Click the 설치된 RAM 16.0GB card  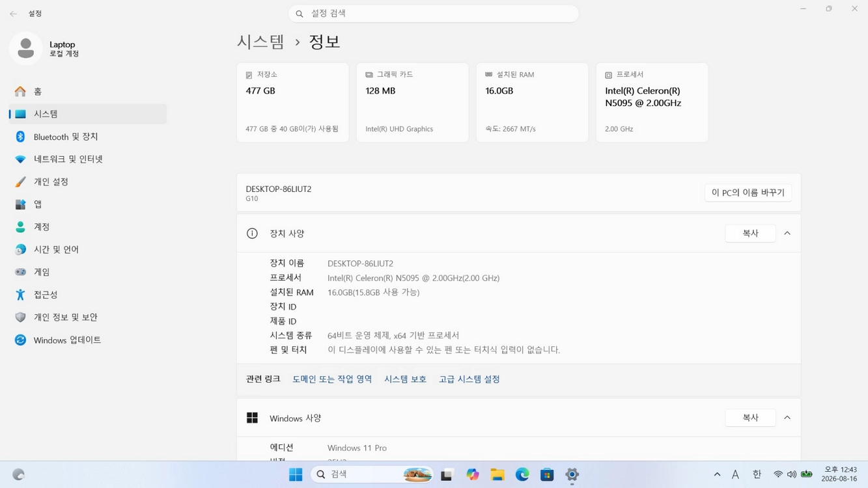(x=532, y=102)
